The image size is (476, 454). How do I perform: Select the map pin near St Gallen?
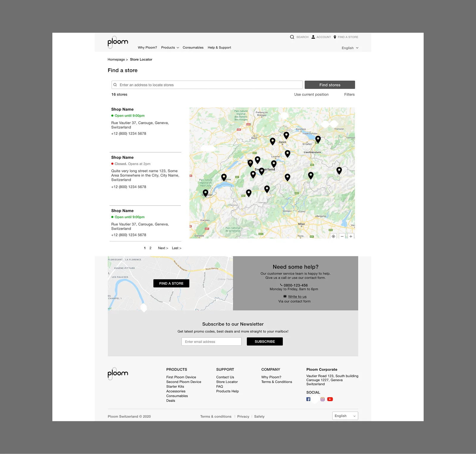click(x=318, y=139)
